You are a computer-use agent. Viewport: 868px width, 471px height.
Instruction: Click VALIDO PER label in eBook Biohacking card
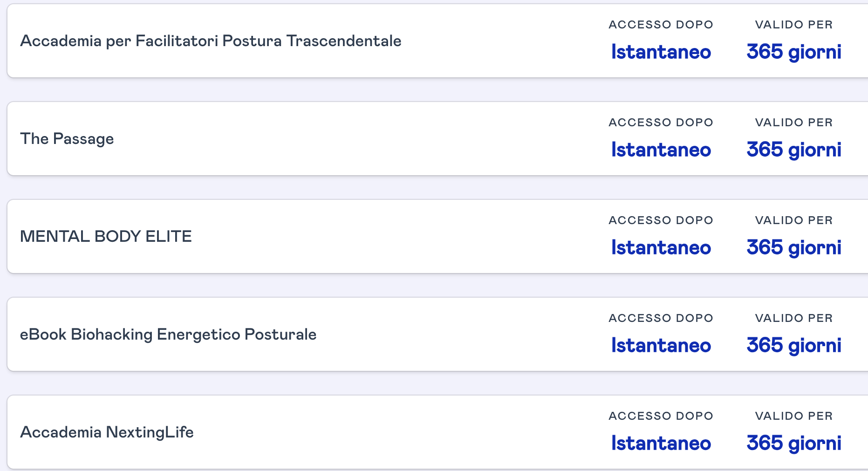[794, 318]
